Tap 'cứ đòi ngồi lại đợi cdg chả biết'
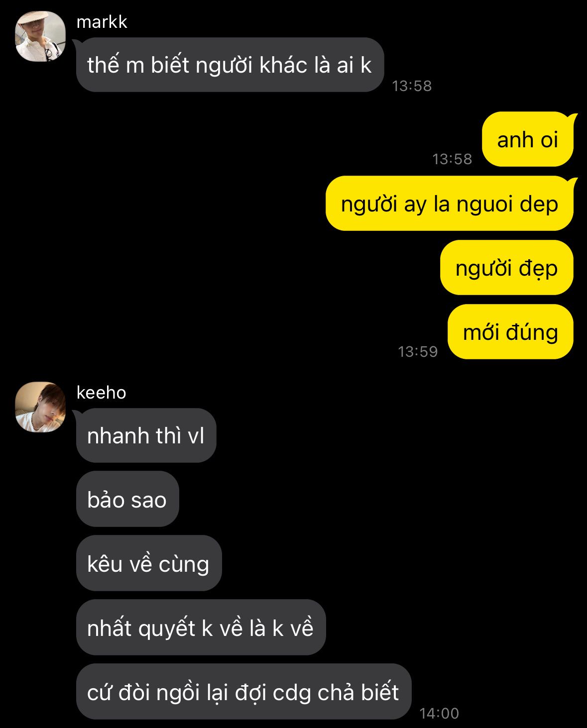The height and width of the screenshot is (728, 587). click(244, 692)
